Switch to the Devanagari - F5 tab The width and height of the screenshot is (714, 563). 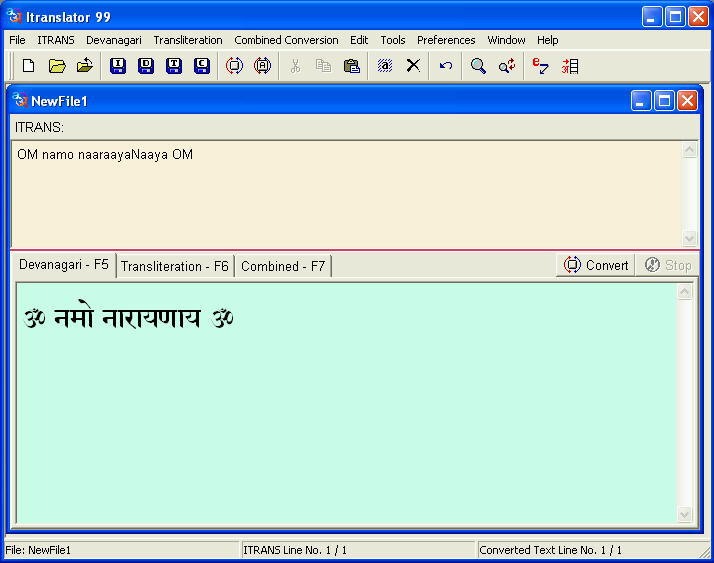[x=64, y=265]
